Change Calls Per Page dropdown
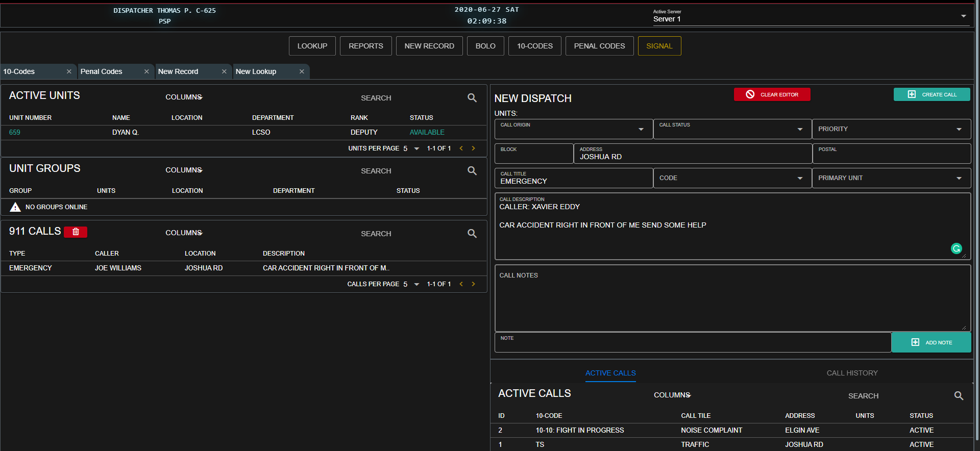Image resolution: width=980 pixels, height=451 pixels. click(411, 284)
